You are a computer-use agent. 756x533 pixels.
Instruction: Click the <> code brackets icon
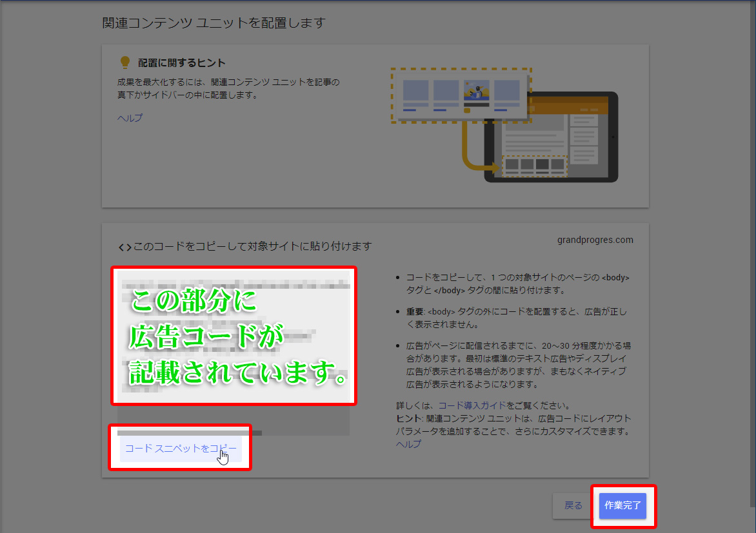click(124, 247)
